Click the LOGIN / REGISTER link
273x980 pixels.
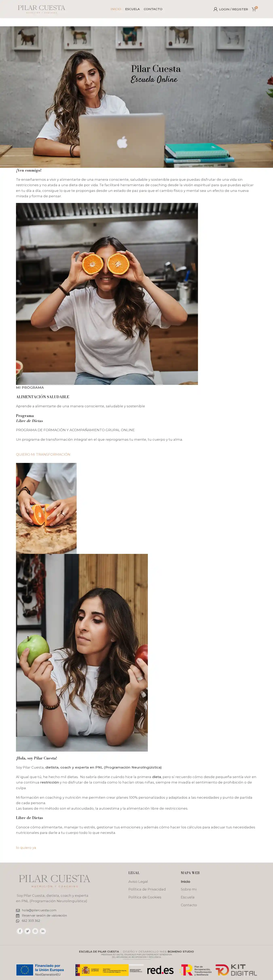coord(233,9)
